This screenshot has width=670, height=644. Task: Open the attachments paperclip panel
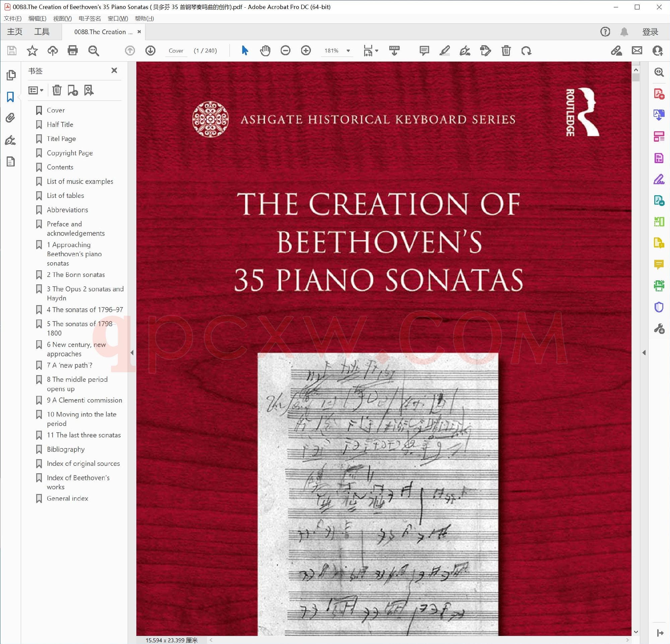pyautogui.click(x=10, y=118)
